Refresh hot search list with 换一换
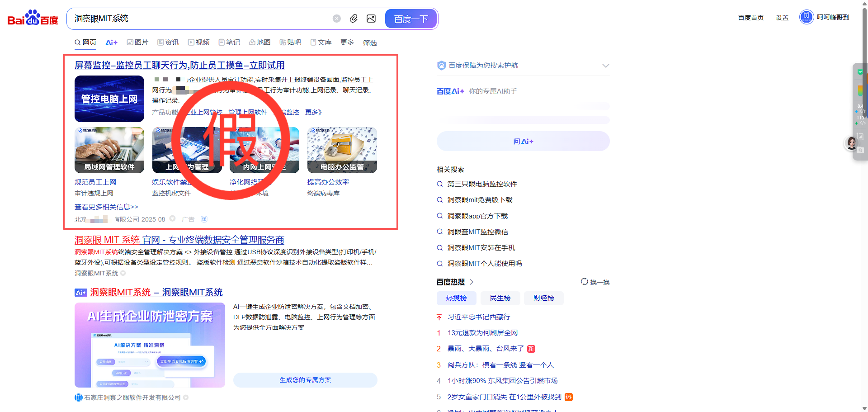 pos(595,282)
